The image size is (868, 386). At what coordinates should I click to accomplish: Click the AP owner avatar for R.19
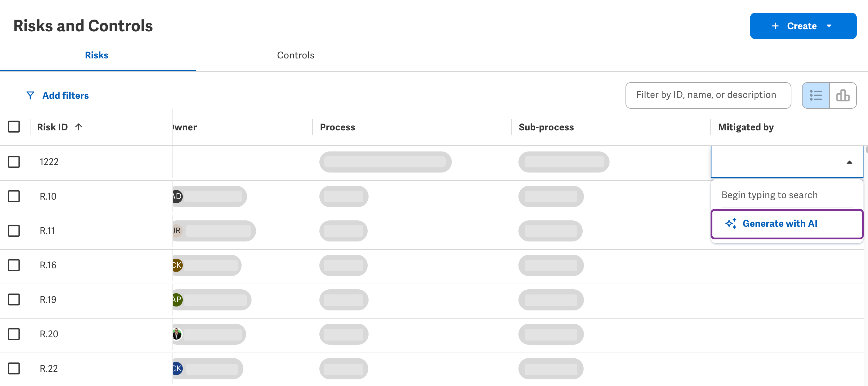click(178, 300)
